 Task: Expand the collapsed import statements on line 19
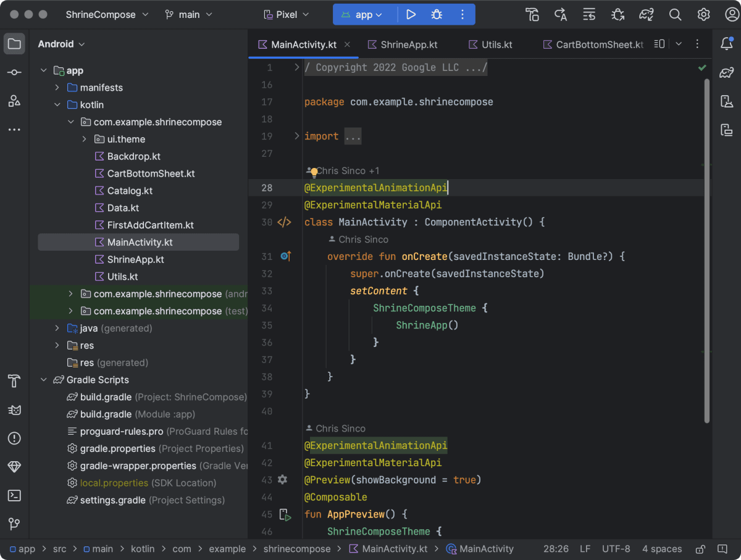click(353, 136)
